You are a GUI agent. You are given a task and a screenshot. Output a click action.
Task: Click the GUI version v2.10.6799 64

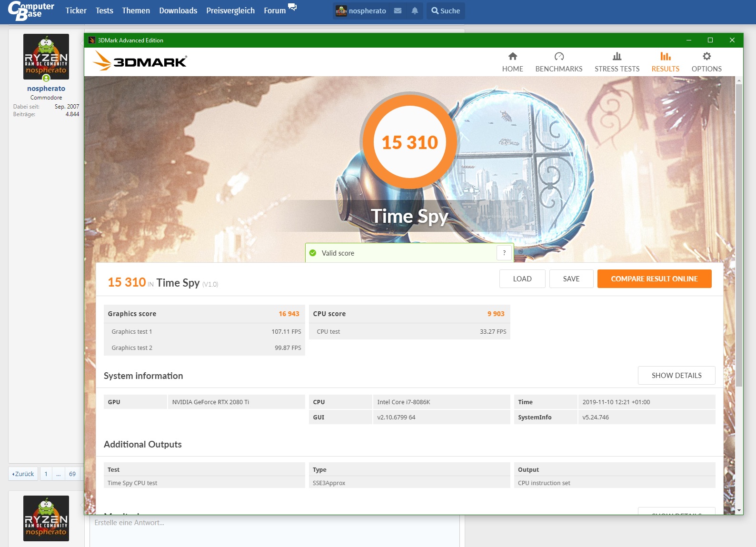coord(396,417)
